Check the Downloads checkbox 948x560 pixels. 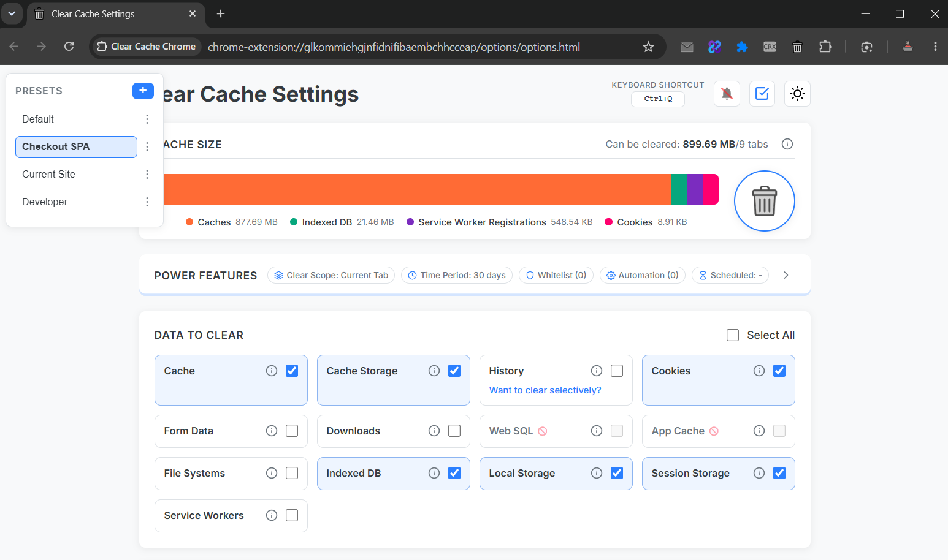[454, 431]
